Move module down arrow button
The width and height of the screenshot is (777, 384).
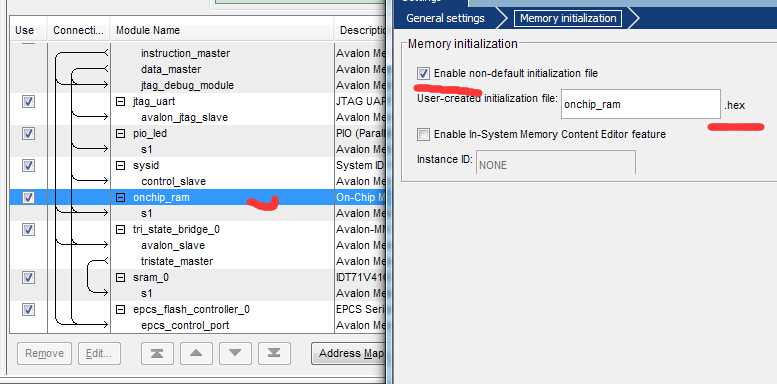click(x=235, y=353)
